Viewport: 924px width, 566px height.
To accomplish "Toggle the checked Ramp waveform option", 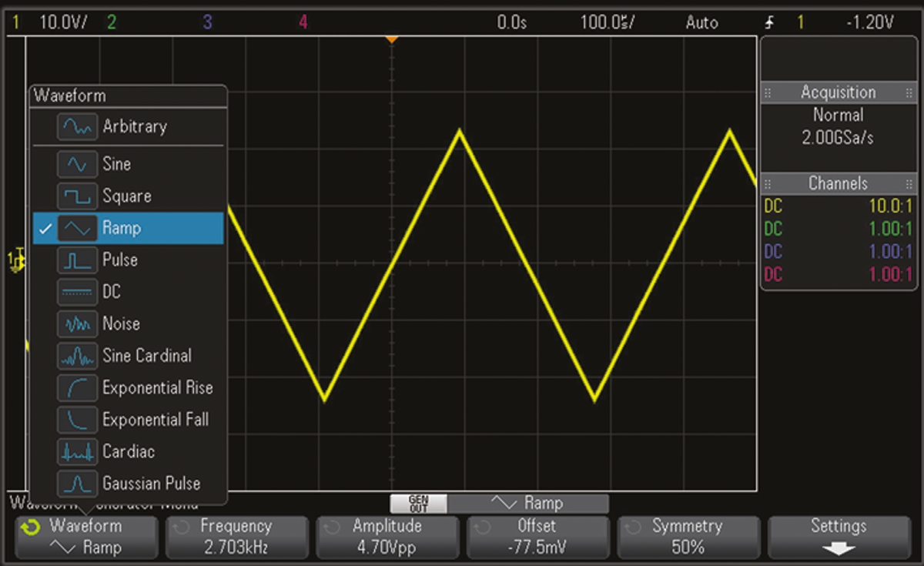I will (x=128, y=229).
